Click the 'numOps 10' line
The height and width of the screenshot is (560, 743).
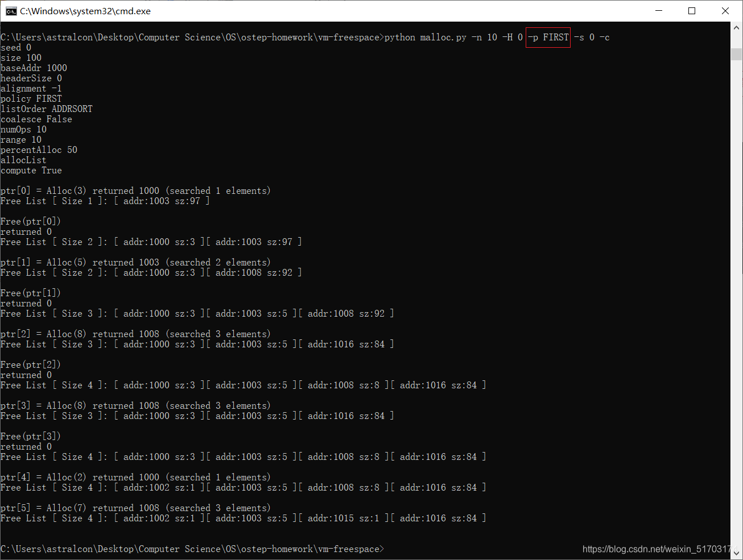point(24,130)
